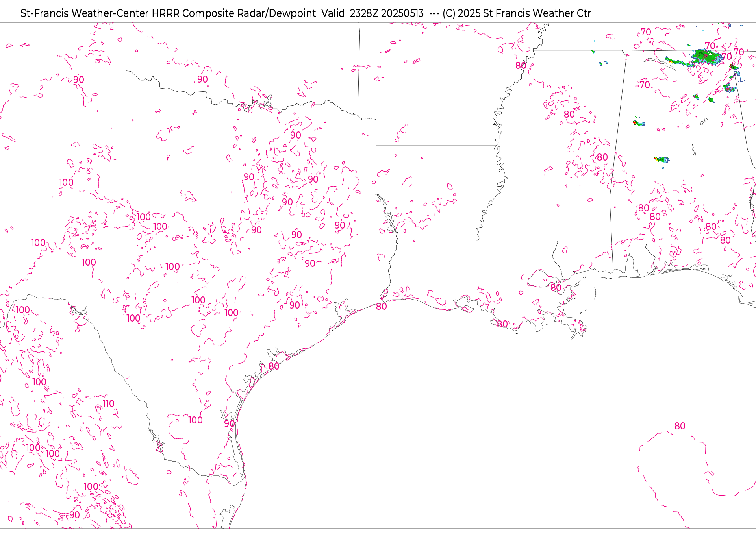Click the "110" dewpoint contour label
Image resolution: width=756 pixels, height=551 pixels.
[109, 403]
